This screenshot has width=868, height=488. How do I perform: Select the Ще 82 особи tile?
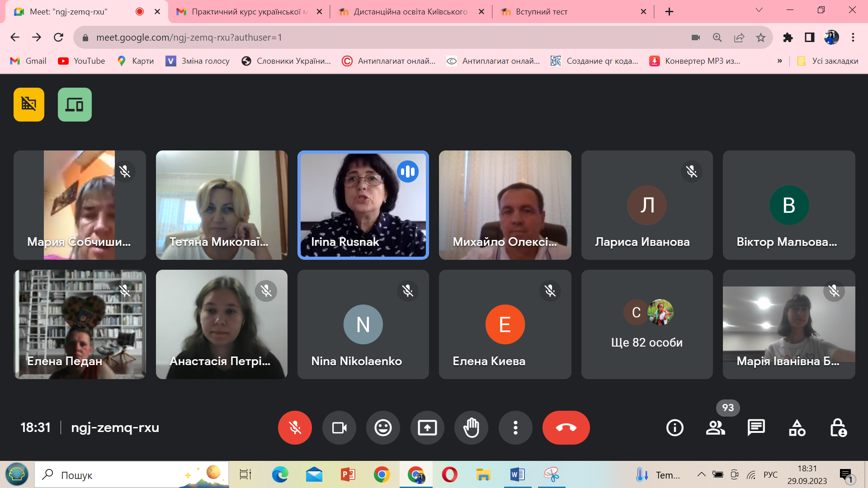click(647, 324)
